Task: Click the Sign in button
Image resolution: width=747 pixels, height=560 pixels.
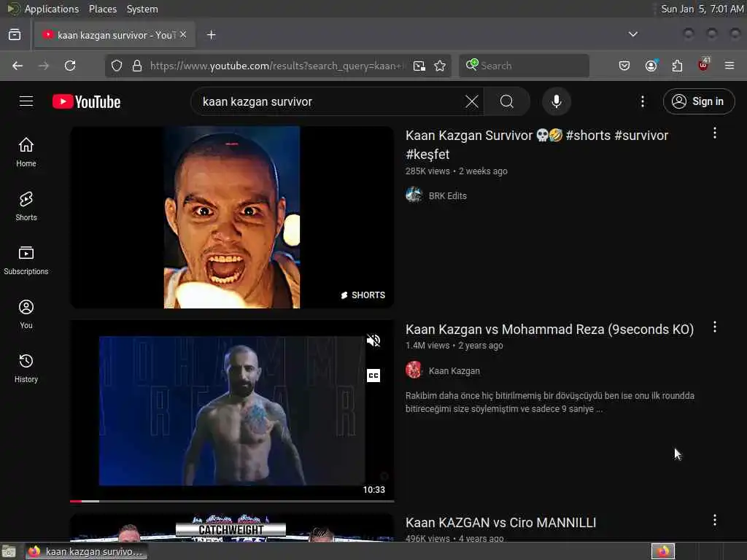Action: click(699, 101)
